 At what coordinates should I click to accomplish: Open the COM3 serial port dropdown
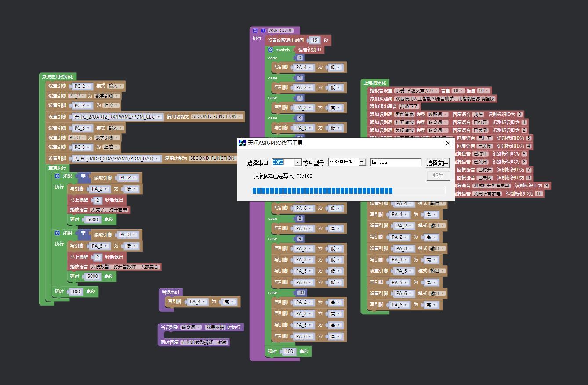pos(298,162)
